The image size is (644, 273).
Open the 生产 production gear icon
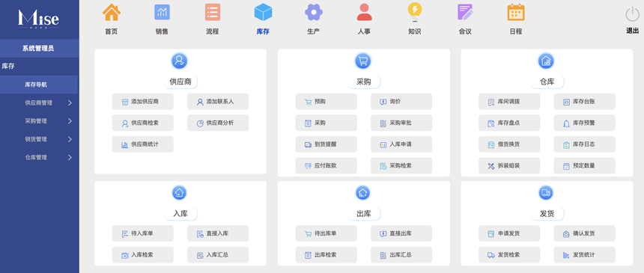[x=313, y=12]
